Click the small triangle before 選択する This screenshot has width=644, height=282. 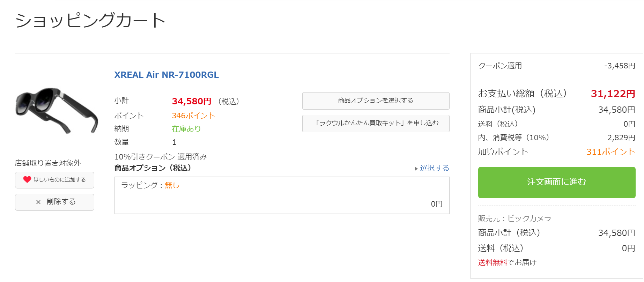click(416, 169)
